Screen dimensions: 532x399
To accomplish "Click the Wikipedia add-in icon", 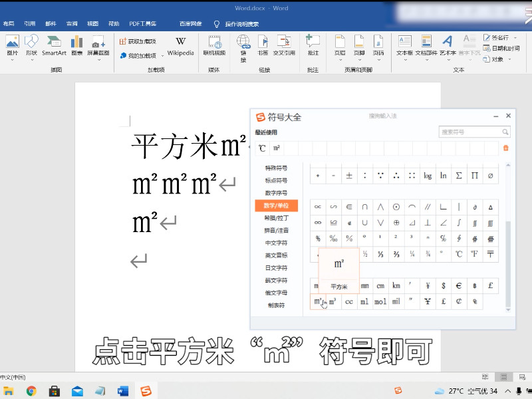I will coord(180,41).
